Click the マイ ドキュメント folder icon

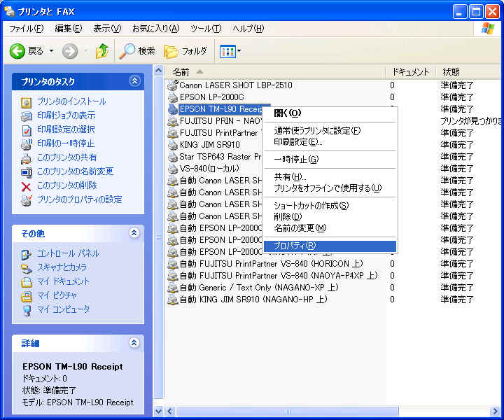tap(27, 282)
